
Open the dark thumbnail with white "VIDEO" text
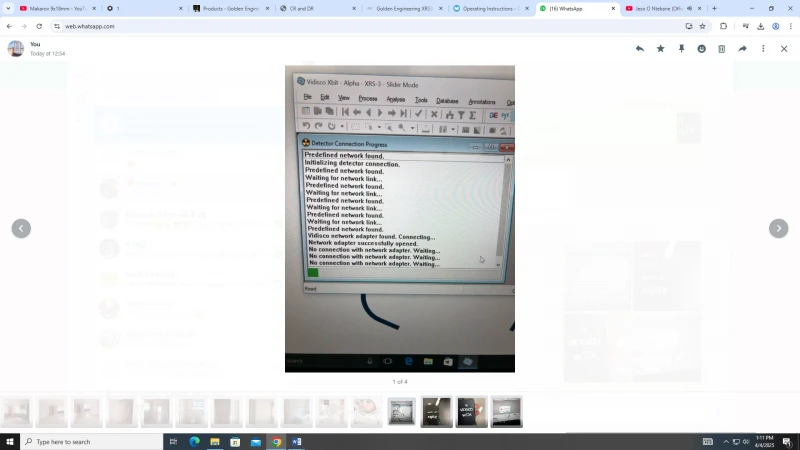pyautogui.click(x=471, y=411)
